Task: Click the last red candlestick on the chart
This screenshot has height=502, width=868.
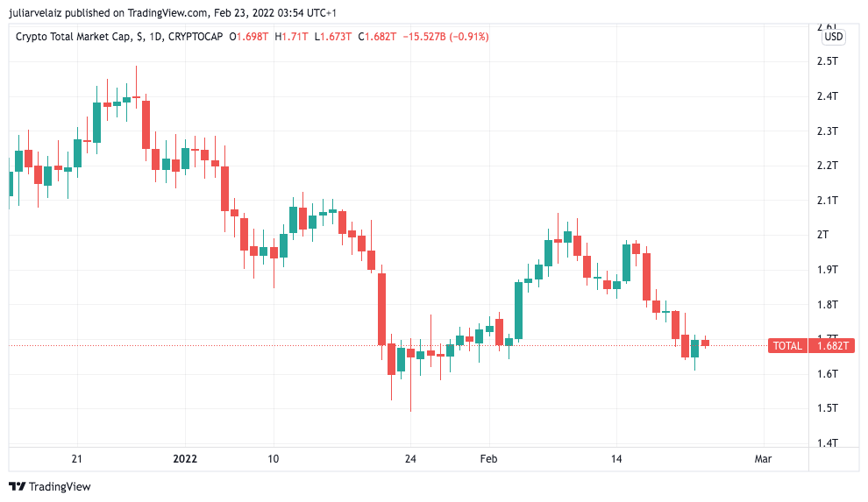Action: coord(705,343)
